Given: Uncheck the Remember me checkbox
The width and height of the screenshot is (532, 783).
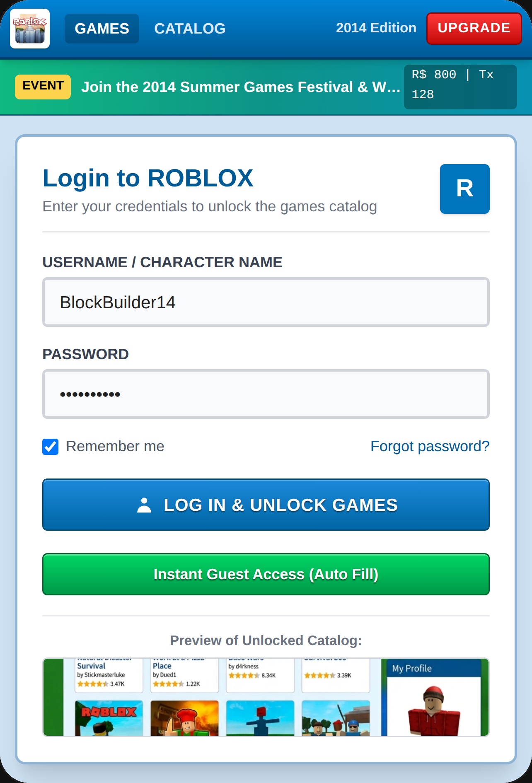Looking at the screenshot, I should [x=50, y=447].
